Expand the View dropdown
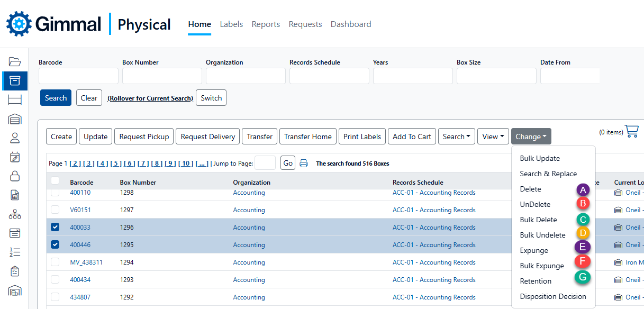This screenshot has width=644, height=309. (493, 137)
